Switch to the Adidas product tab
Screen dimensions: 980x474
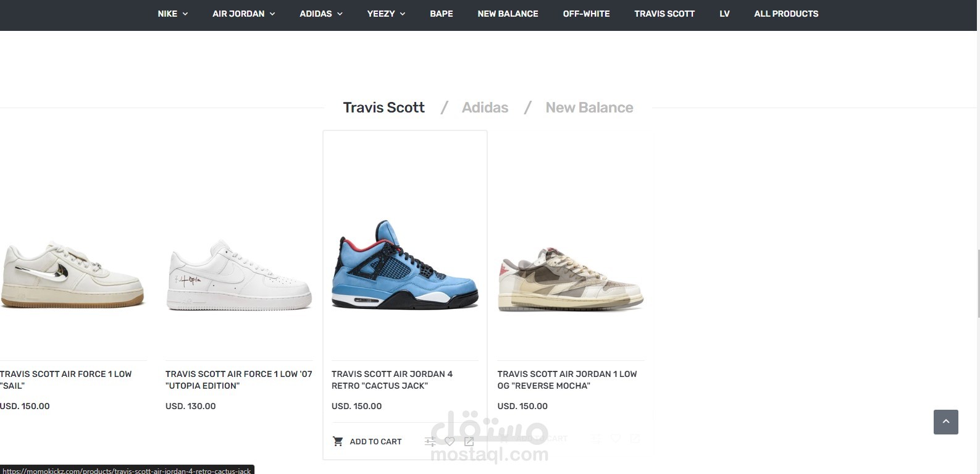click(x=485, y=108)
